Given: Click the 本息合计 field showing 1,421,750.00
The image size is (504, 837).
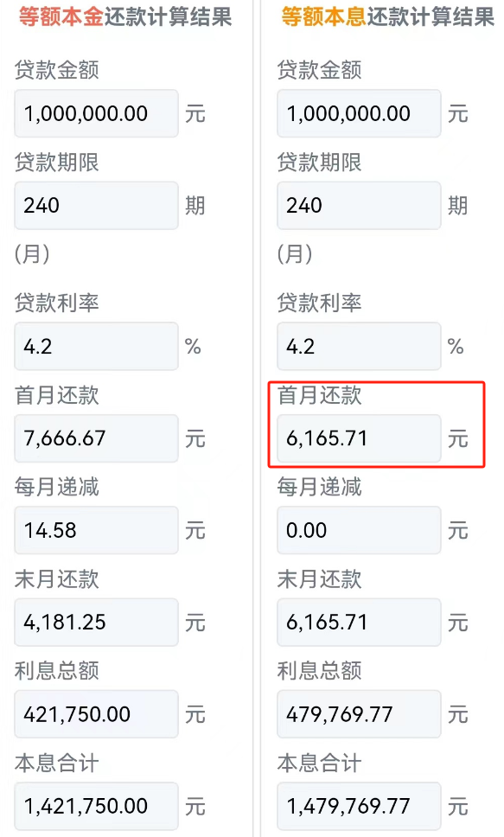Looking at the screenshot, I should pos(95,806).
